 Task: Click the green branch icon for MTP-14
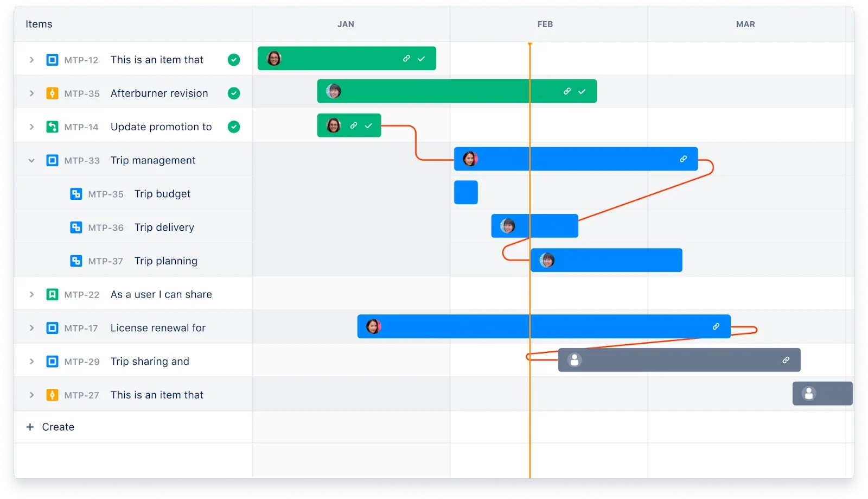52,127
